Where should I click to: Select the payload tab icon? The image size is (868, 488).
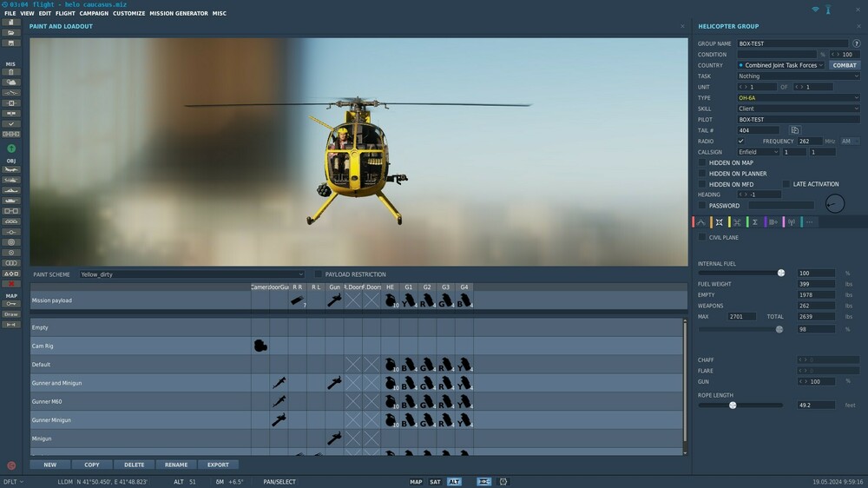coord(719,222)
